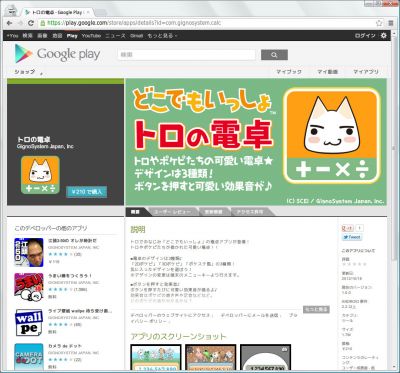Select Gmail in the Google bar
This screenshot has height=373, width=400.
(137, 36)
